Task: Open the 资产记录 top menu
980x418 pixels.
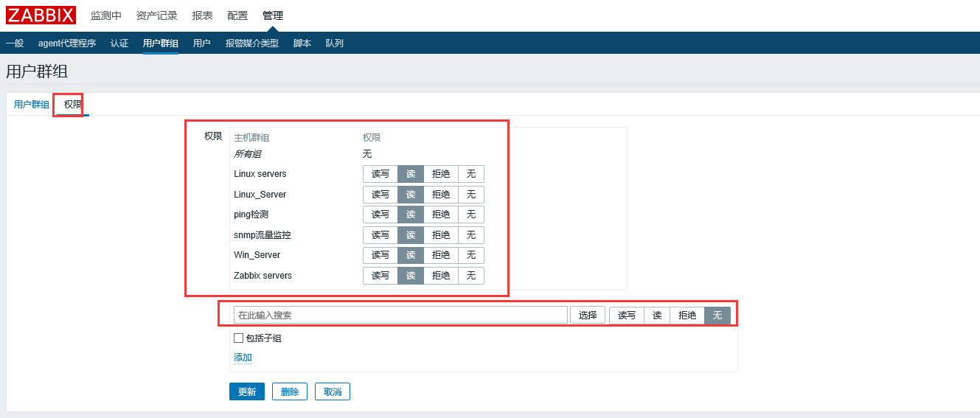Action: pos(157,15)
